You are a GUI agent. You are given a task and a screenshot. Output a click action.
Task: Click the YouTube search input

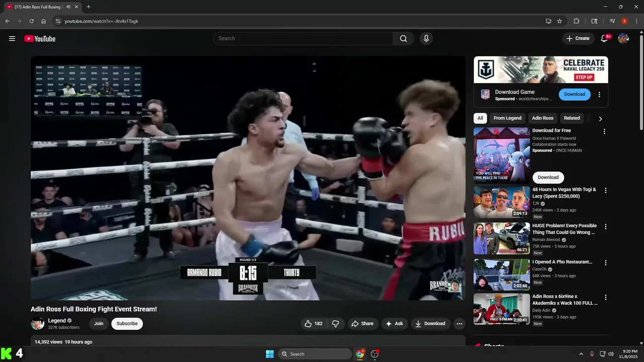tap(303, 39)
